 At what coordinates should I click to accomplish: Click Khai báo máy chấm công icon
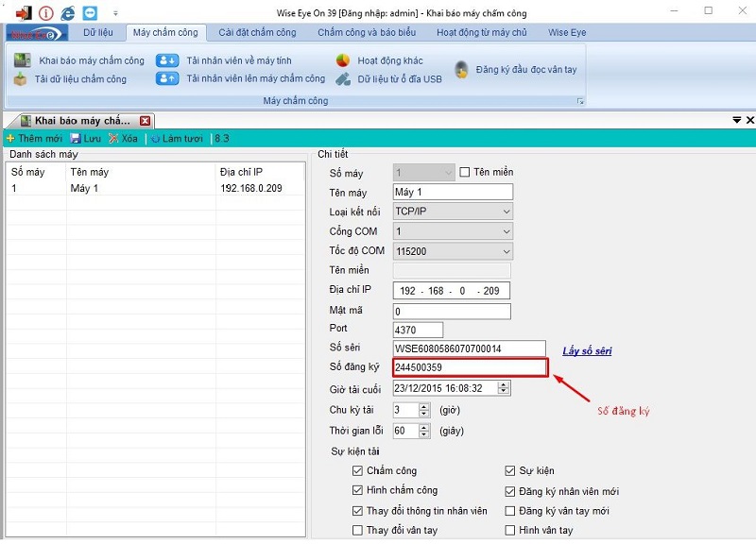22,60
